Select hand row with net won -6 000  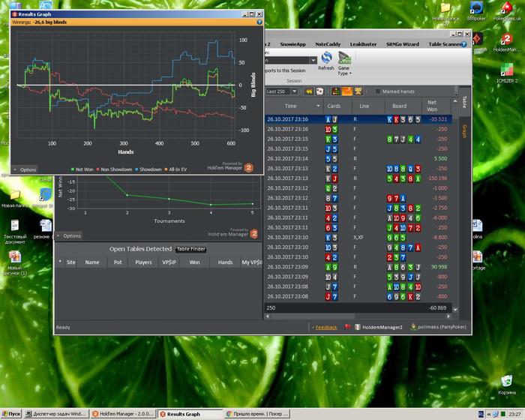click(x=358, y=217)
